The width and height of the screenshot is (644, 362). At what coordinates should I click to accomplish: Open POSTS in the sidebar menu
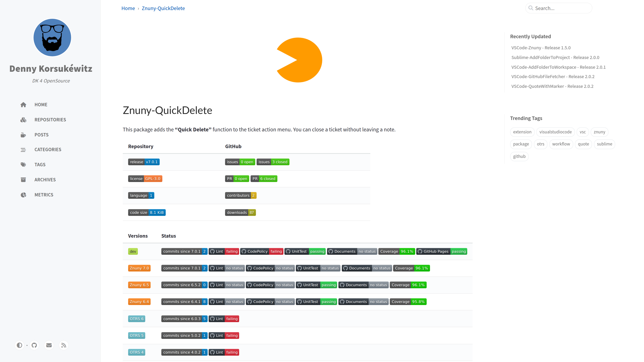point(41,135)
